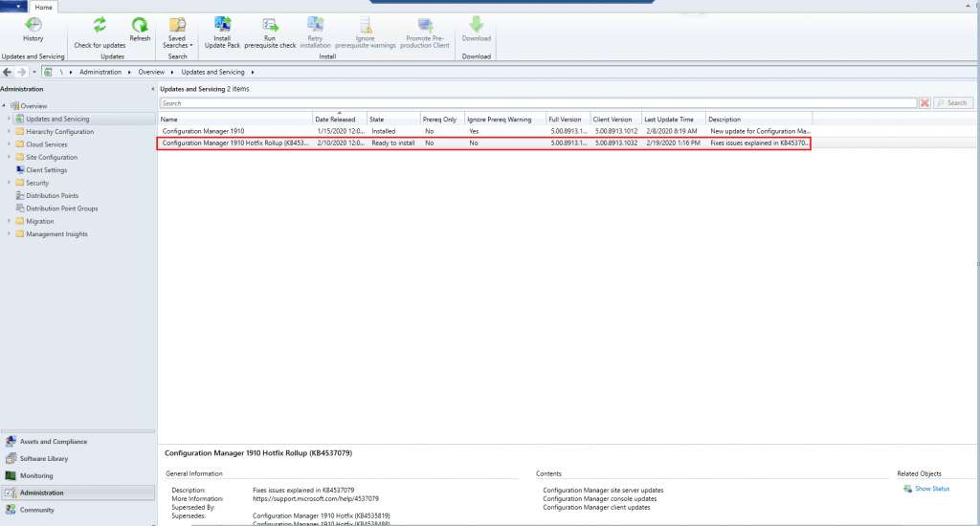Open Software Library workspace
Screen dimensions: 980x526
pos(78,458)
